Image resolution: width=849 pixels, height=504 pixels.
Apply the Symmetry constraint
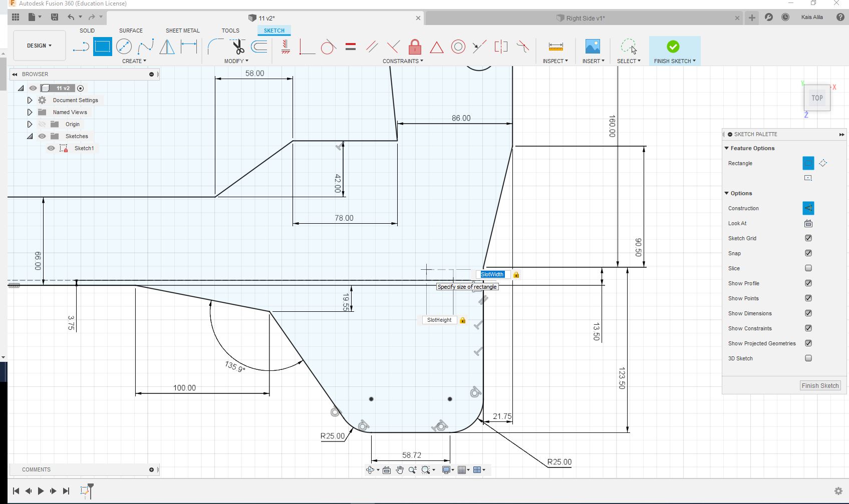[x=501, y=47]
